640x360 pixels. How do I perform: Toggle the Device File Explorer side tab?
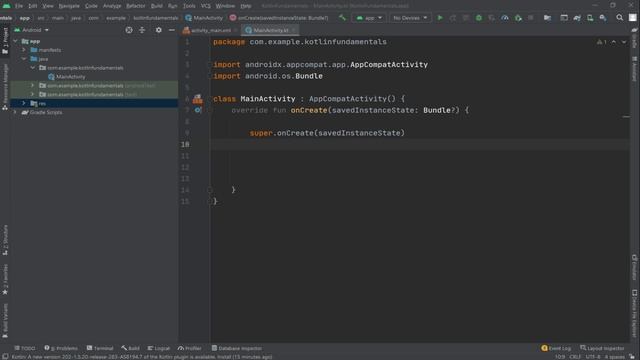pos(635,313)
